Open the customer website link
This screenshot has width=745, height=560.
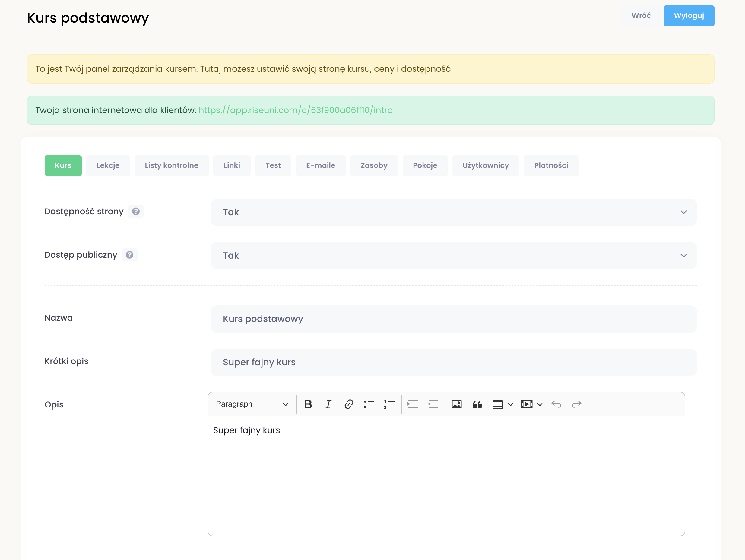(295, 110)
